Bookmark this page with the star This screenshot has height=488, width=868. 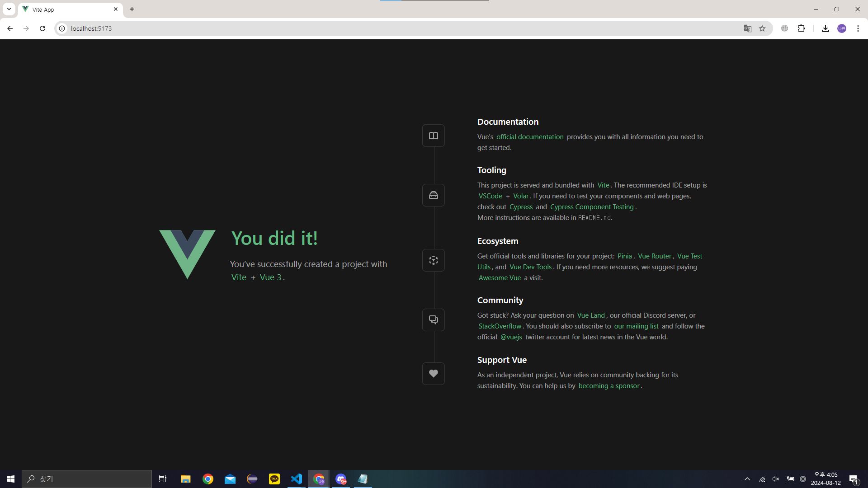762,28
